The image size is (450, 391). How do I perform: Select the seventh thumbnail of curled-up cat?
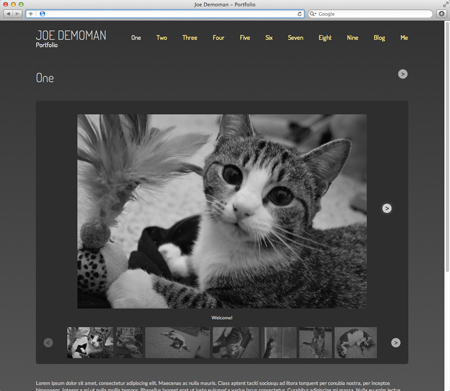tap(356, 343)
